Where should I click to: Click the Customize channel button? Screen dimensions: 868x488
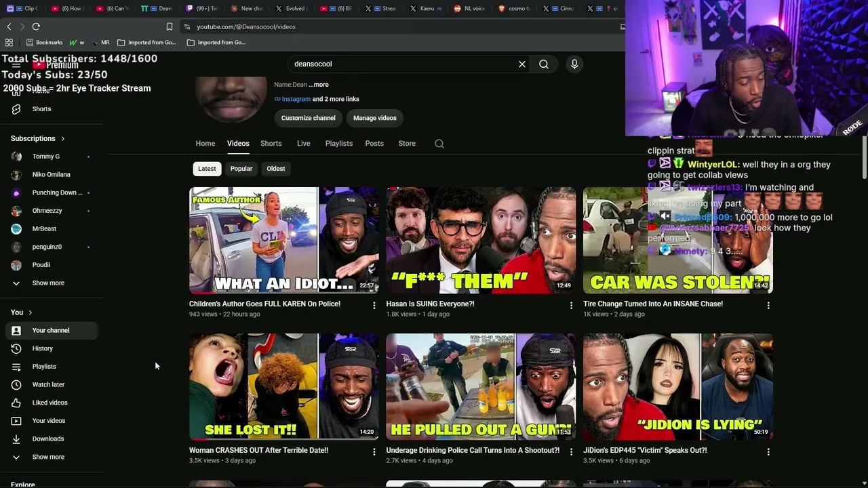point(309,118)
